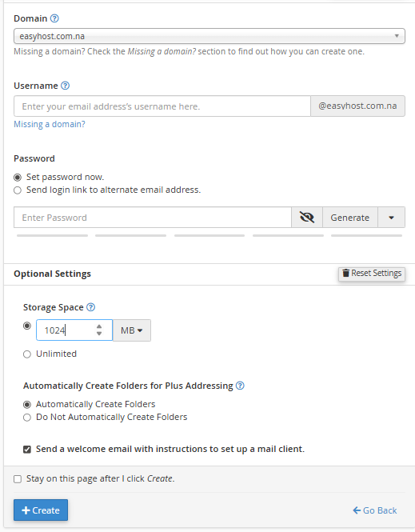Open Generate password options arrow
The image size is (415, 532).
pos(391,217)
